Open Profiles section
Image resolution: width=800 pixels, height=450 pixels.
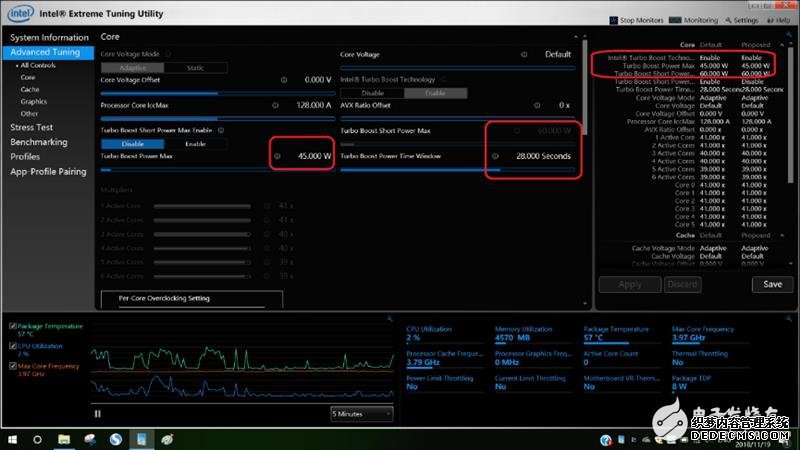(x=25, y=157)
